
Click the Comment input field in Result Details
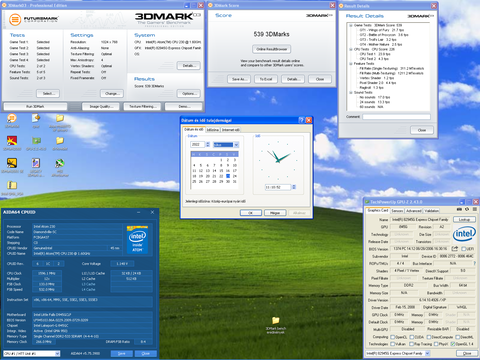pos(396,117)
